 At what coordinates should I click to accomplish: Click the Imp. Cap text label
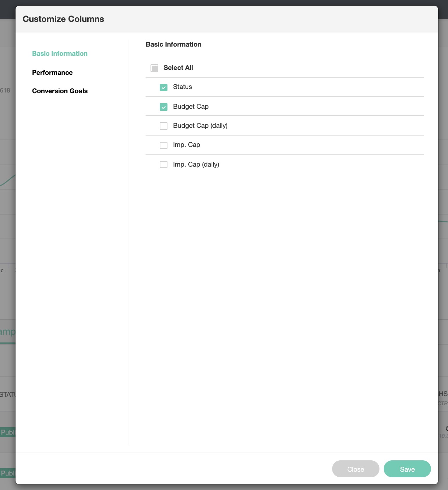click(187, 145)
